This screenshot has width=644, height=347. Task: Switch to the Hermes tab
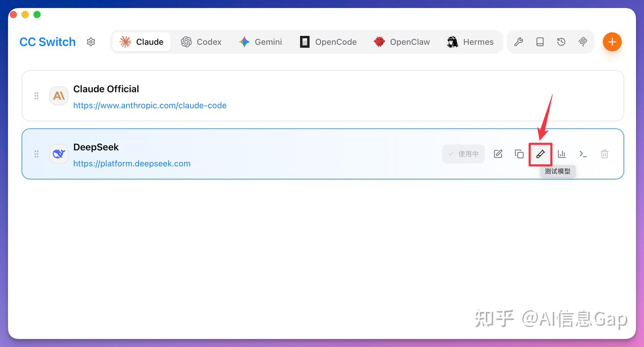pos(470,42)
